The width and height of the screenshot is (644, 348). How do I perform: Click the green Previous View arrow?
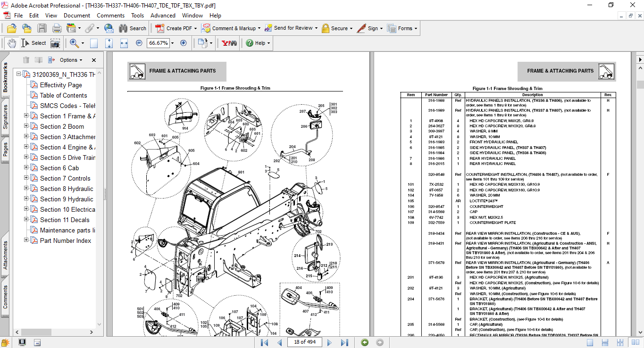click(365, 342)
